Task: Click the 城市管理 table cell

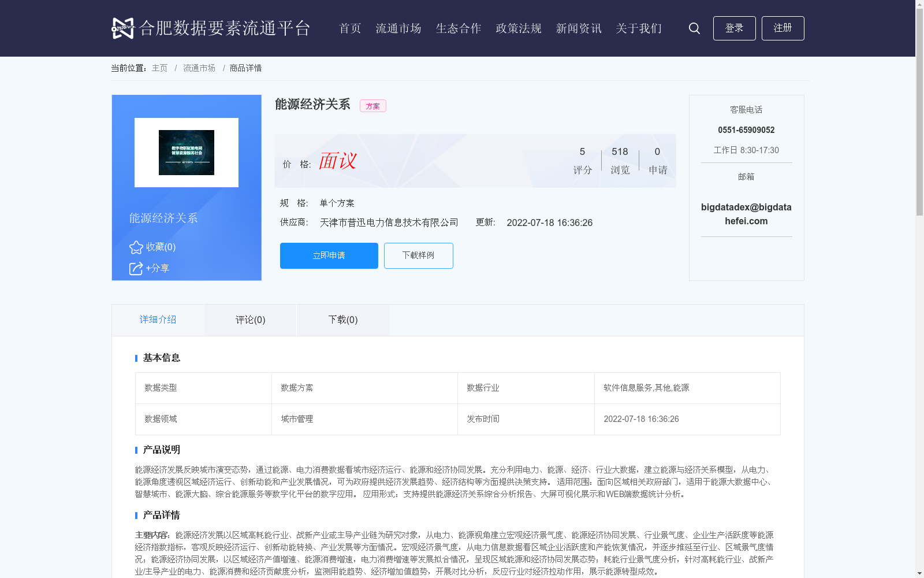Action: click(x=364, y=419)
